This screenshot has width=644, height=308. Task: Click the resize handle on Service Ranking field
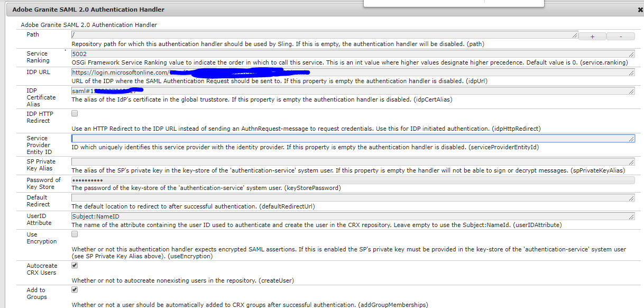click(631, 53)
